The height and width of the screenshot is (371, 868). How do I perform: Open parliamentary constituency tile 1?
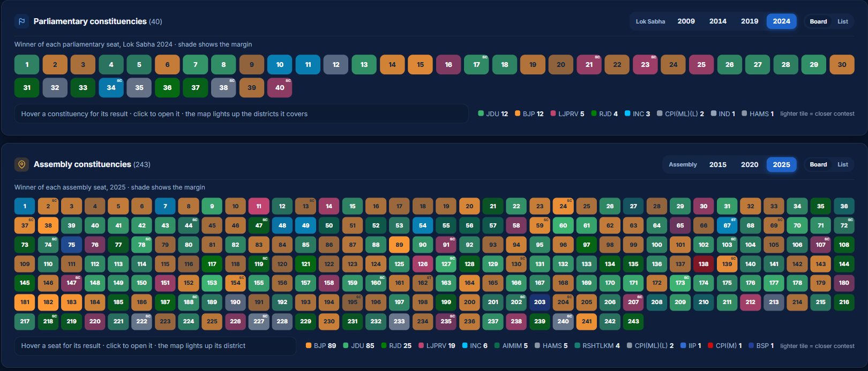pyautogui.click(x=27, y=64)
